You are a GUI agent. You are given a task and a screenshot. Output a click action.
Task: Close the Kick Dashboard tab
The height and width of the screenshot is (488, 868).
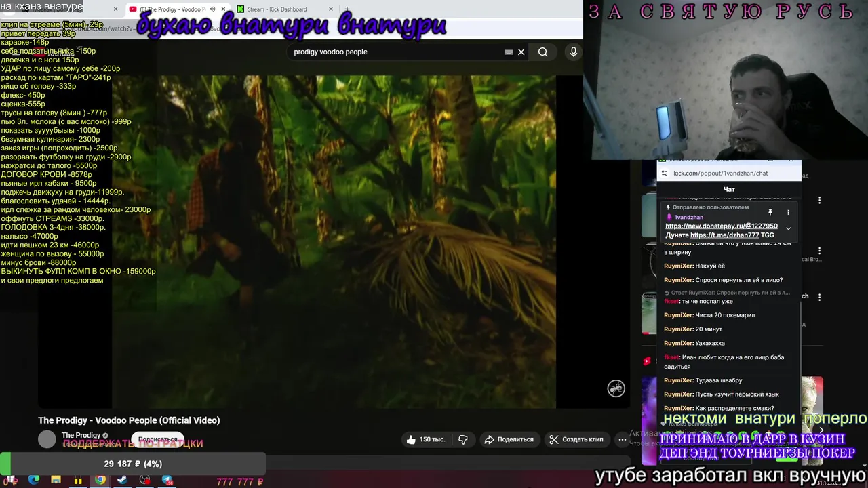(x=331, y=9)
